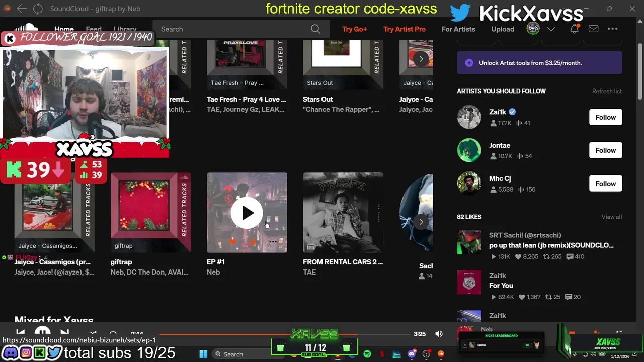Open artist TAE under FROM RENTAL CARS 2

309,272
